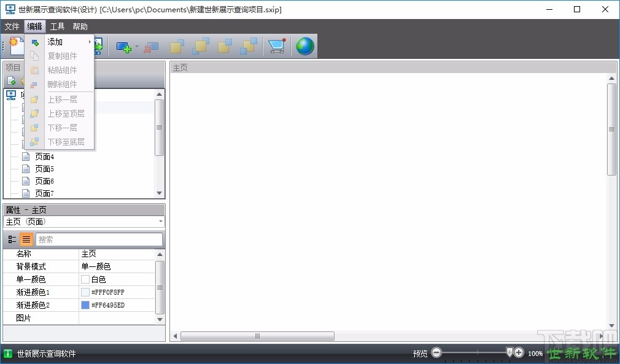Choose 上移至顶层 in the edit menu
This screenshot has height=364, width=620.
tap(60, 114)
